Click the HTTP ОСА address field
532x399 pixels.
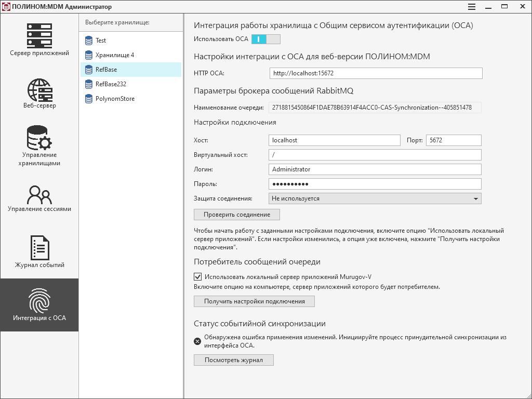pyautogui.click(x=376, y=73)
